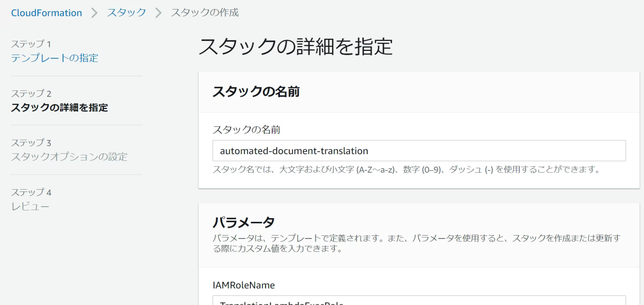Screen dimensions: 644x305
Task: Click the ステップ 1 label
Action: click(x=31, y=44)
